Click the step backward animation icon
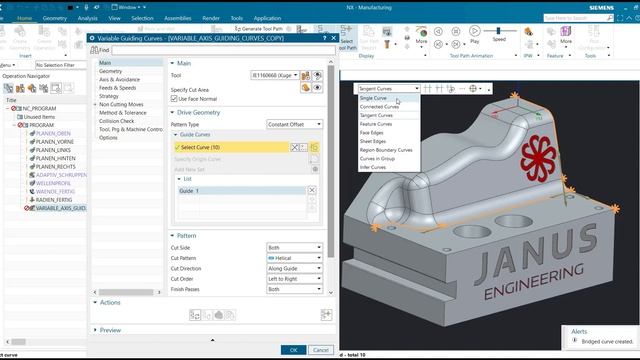This screenshot has height=360, width=640. 438,31
